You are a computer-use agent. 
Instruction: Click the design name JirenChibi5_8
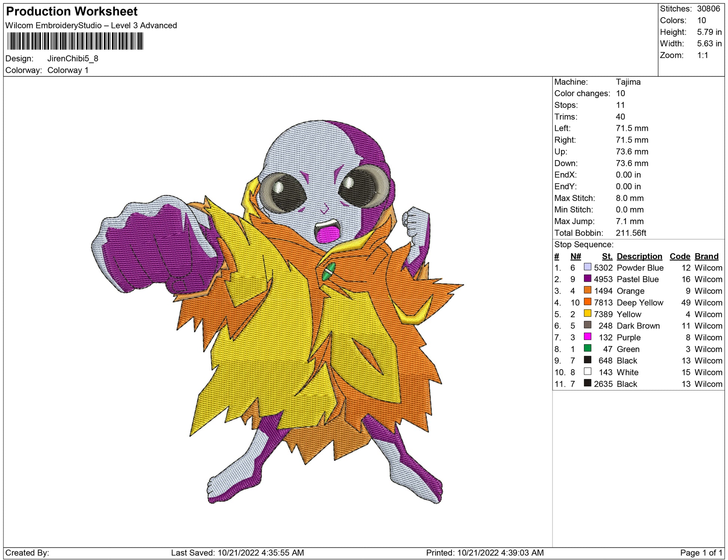point(73,59)
